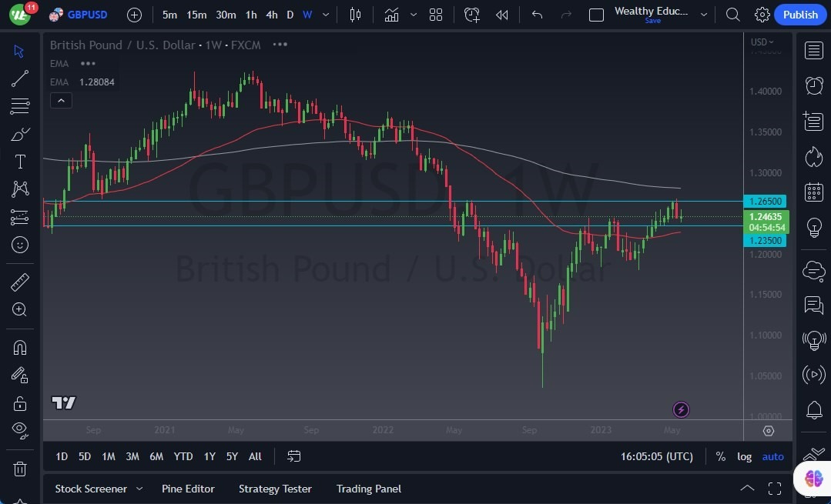831x504 pixels.
Task: Open the Strategy Tester tab
Action: [x=275, y=489]
